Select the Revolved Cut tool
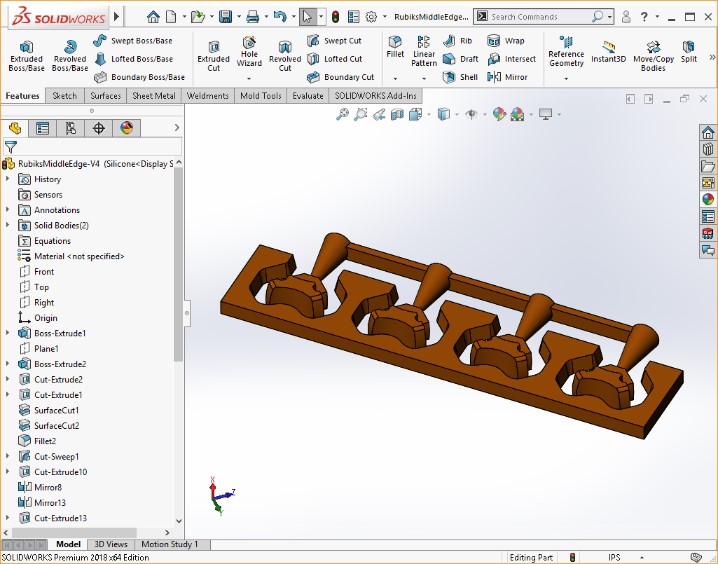This screenshot has height=564, width=718. [x=285, y=57]
